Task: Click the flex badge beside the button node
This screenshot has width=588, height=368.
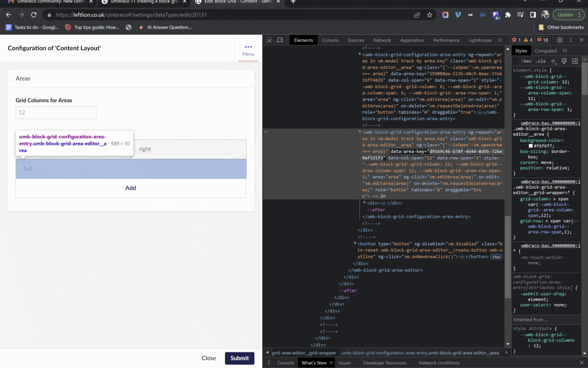Action: tap(496, 257)
